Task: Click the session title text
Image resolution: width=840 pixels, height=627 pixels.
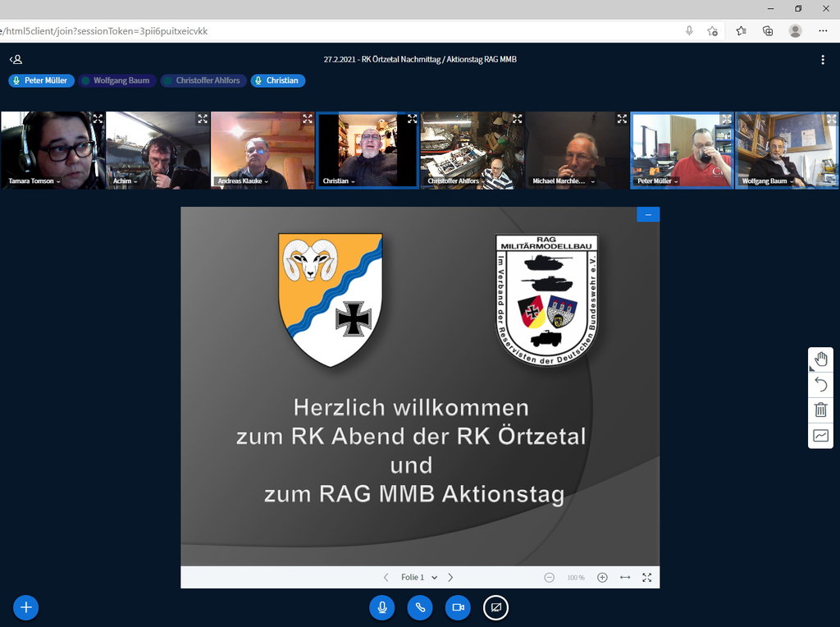Action: pos(420,59)
